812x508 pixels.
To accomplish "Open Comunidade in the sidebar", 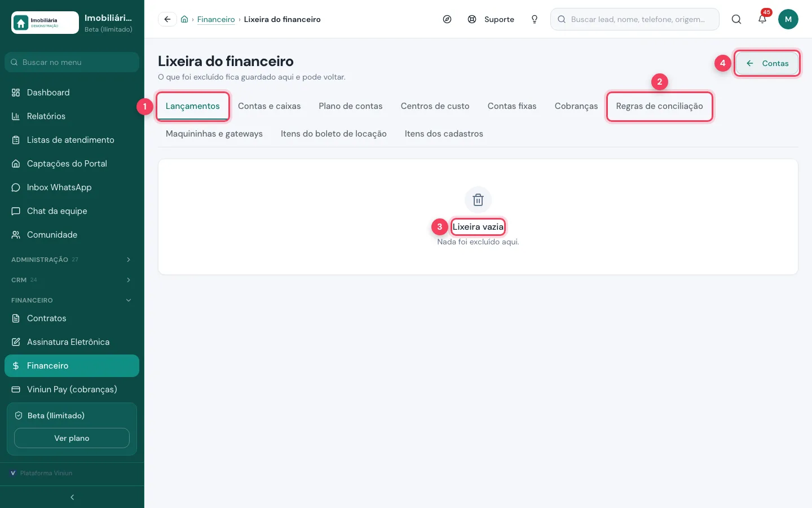I will [x=72, y=235].
